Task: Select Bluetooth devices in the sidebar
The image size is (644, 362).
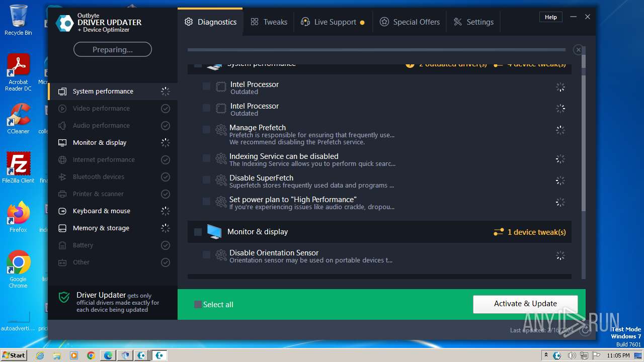Action: [113, 177]
